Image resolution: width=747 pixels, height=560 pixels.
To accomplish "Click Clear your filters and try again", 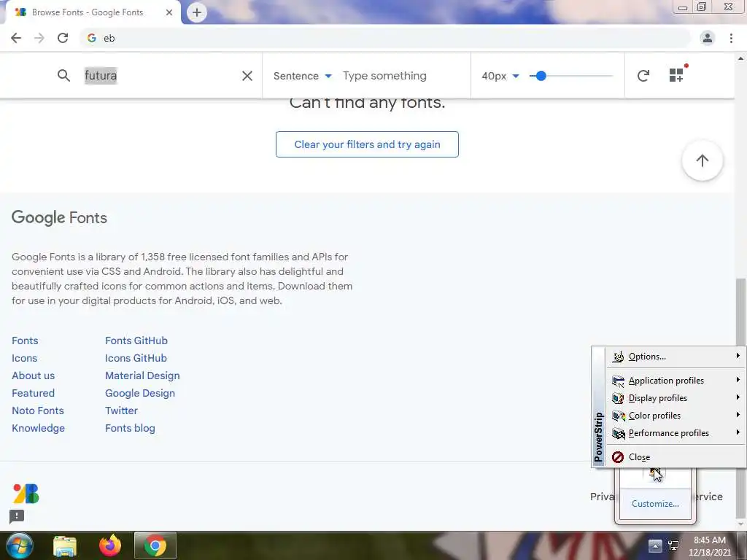I will [367, 144].
